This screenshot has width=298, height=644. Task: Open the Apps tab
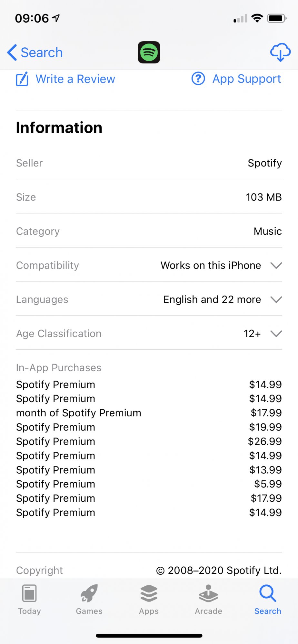(149, 599)
